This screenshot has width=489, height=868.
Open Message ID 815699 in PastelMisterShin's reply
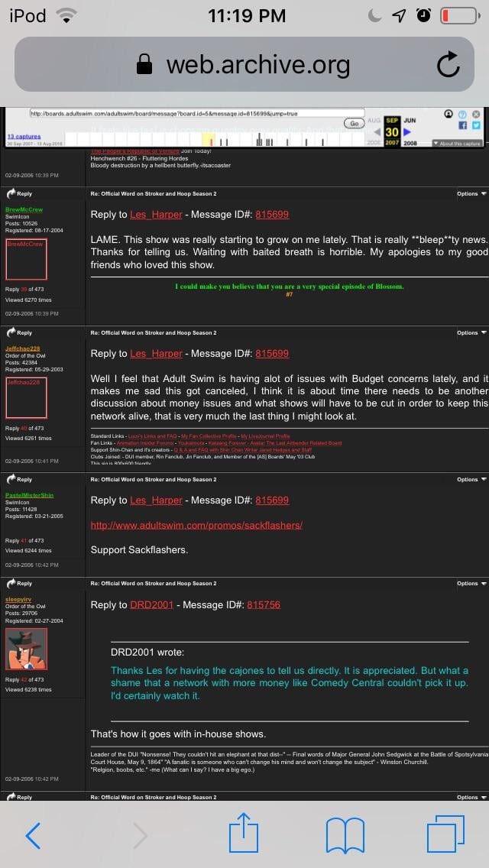272,500
